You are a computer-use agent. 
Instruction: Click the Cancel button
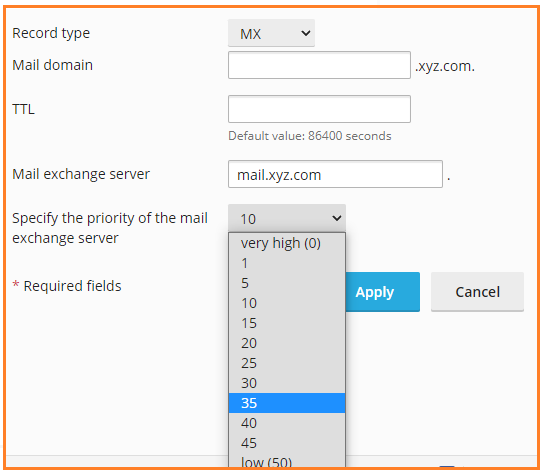[x=477, y=292]
